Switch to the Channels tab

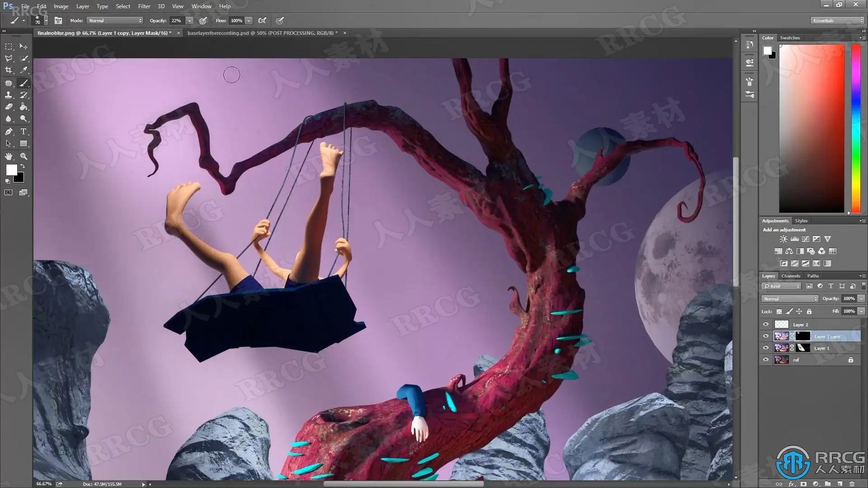tap(791, 276)
